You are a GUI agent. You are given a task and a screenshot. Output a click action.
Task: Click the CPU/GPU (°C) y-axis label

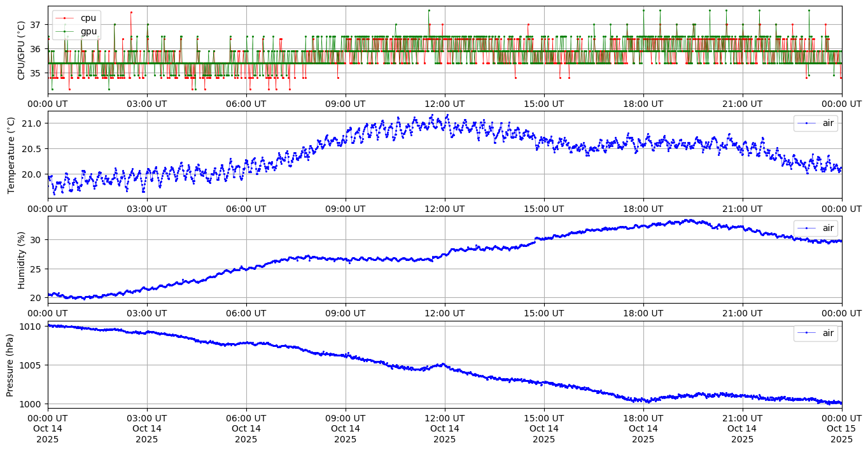tap(21, 50)
